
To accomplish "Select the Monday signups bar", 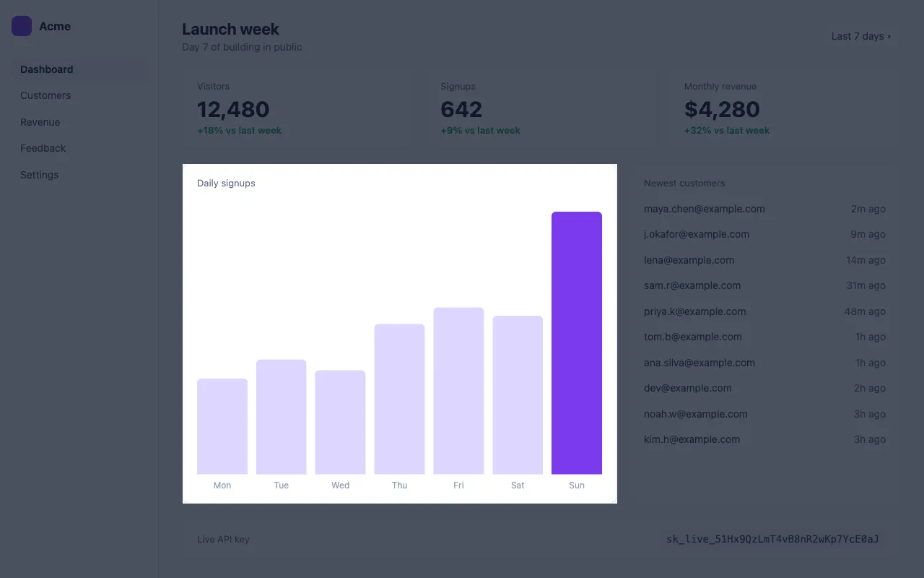I will pos(222,426).
